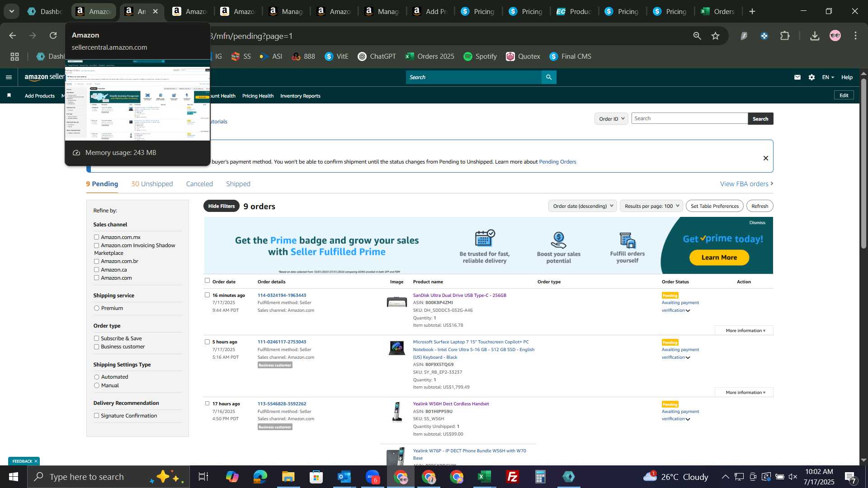
Task: Open the View FBA orders link
Action: (x=746, y=184)
